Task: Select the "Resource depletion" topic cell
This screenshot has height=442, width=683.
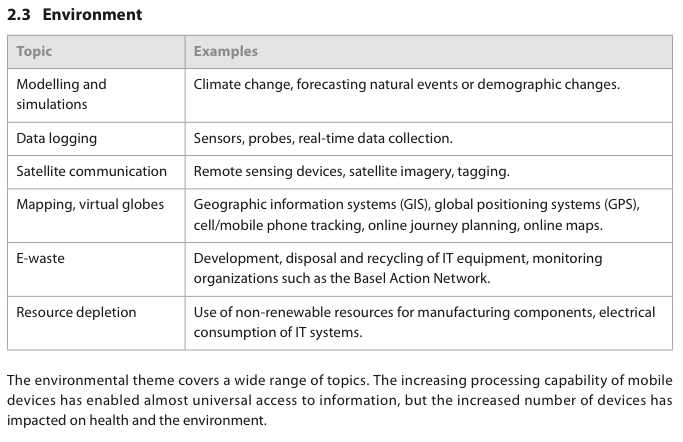Action: [x=76, y=312]
